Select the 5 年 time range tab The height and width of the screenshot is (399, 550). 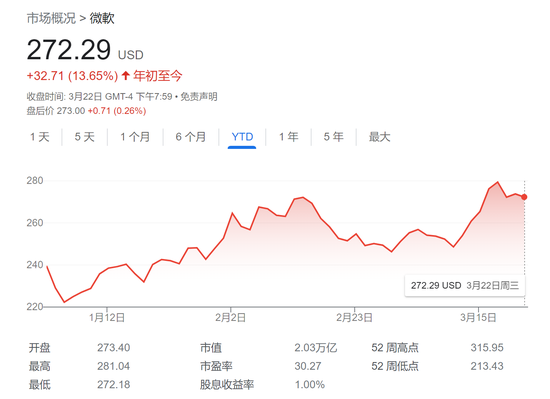333,137
